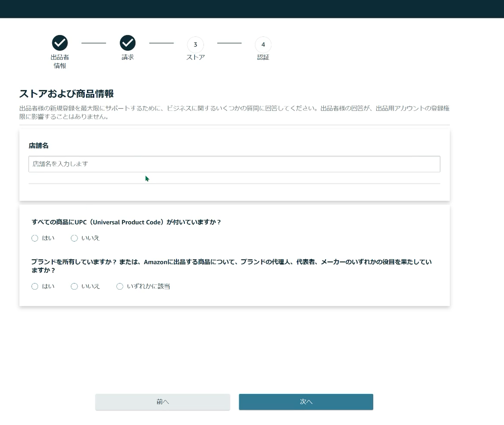
Task: Select いいえ for the UPC question
Action: coord(74,238)
